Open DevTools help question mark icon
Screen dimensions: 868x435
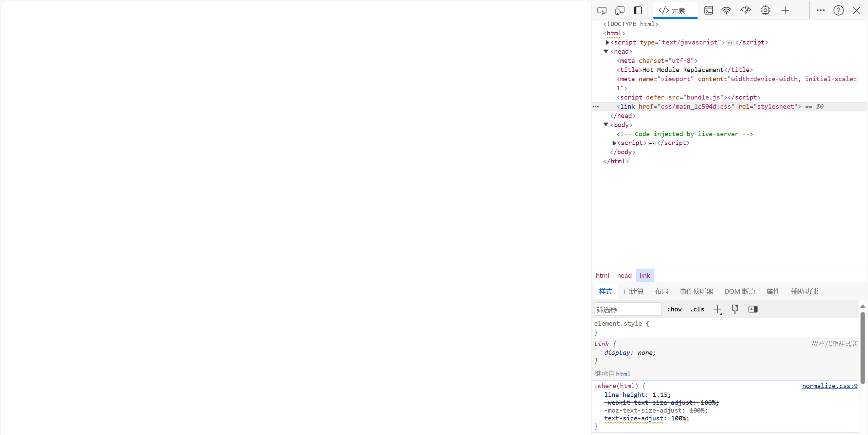pos(838,11)
